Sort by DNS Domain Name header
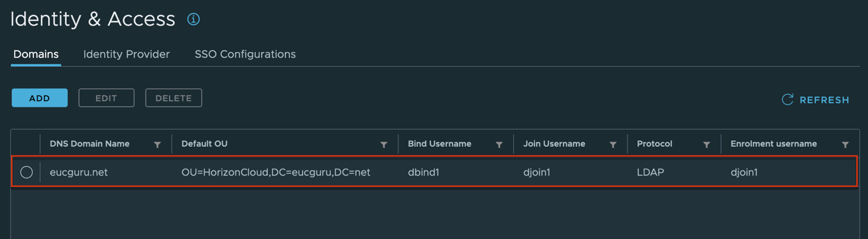Image resolution: width=868 pixels, height=239 pixels. pyautogui.click(x=89, y=144)
